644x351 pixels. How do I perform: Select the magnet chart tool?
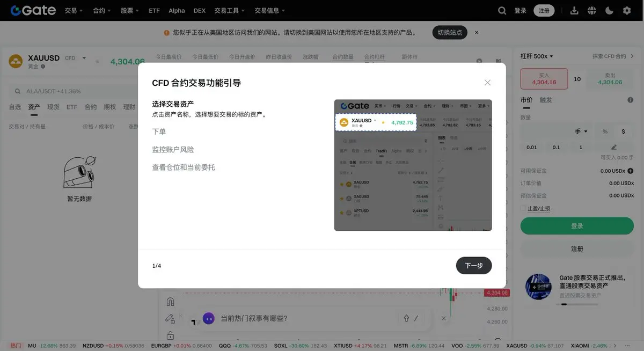pos(170,302)
